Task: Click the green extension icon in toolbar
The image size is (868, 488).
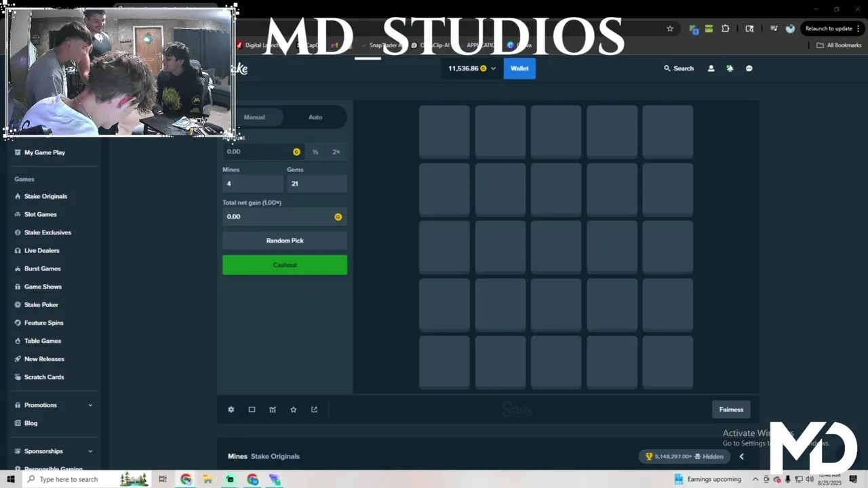Action: point(709,28)
